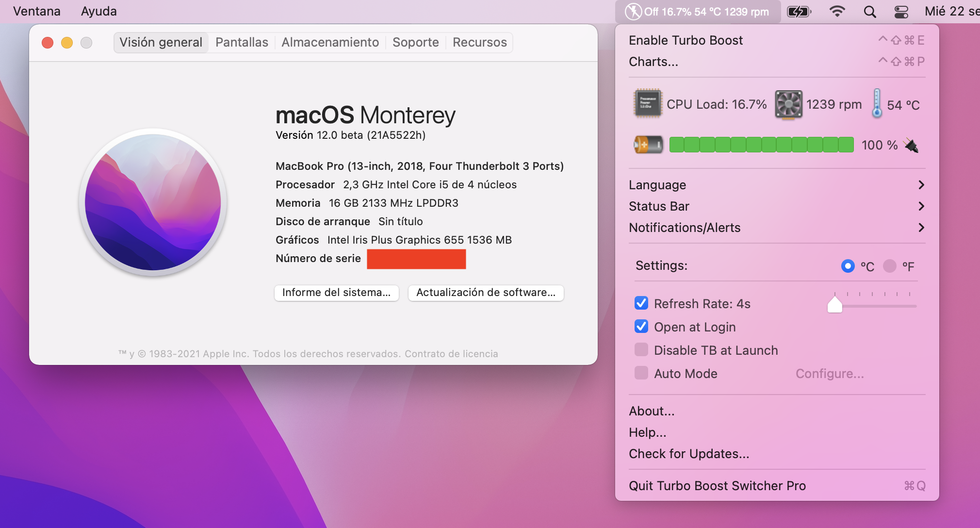Quit Turbo Boost Switcher Pro
The image size is (980, 528).
(777, 486)
